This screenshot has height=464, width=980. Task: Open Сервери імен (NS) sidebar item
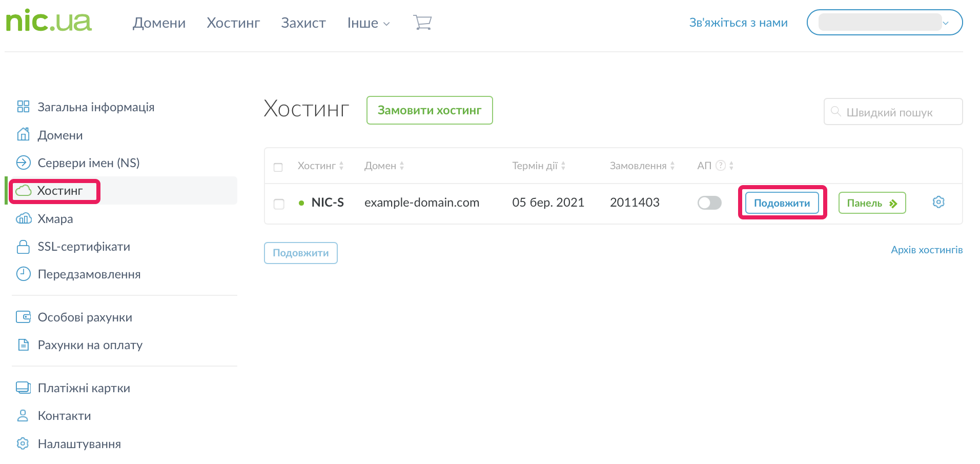(88, 163)
